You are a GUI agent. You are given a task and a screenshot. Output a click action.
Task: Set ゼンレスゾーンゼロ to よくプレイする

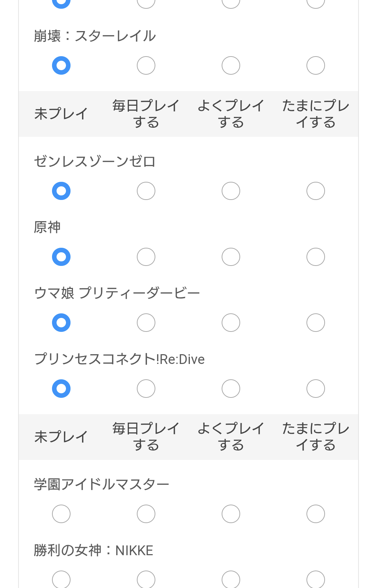(231, 191)
